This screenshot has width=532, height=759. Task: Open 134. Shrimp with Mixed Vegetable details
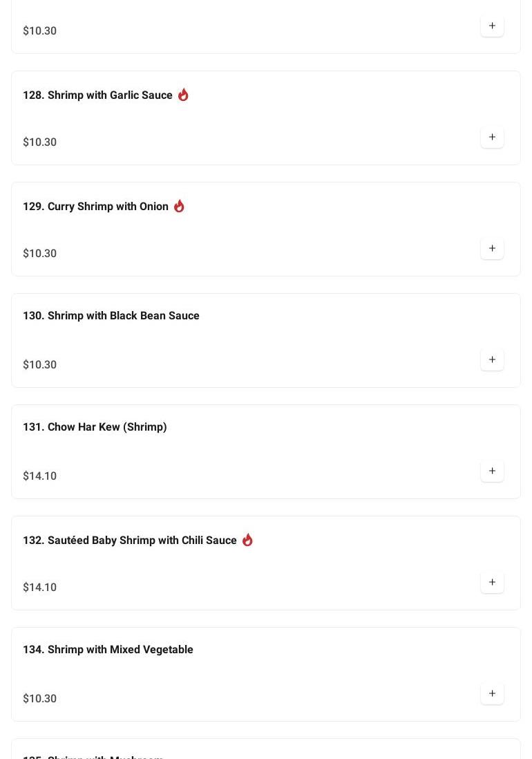[x=108, y=650]
